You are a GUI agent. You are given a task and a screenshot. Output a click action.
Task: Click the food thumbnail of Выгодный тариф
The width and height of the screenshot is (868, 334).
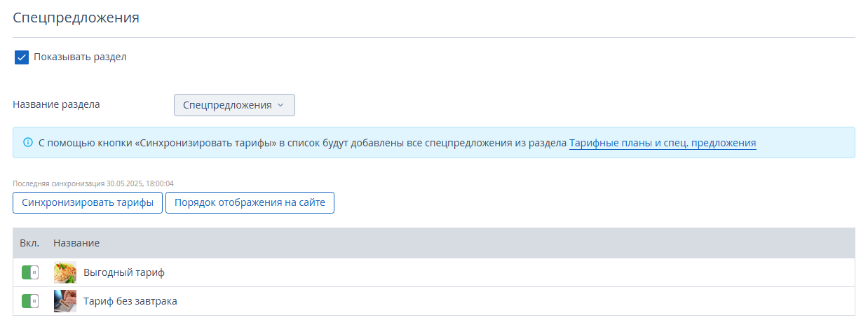point(65,272)
